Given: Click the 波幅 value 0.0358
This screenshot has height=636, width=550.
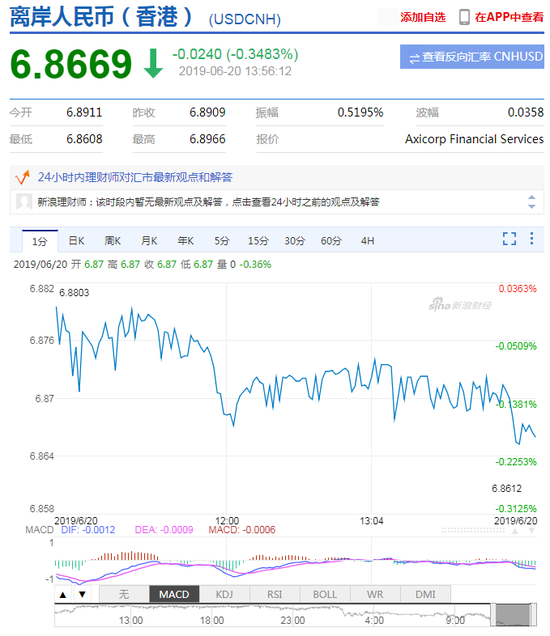Looking at the screenshot, I should point(526,112).
